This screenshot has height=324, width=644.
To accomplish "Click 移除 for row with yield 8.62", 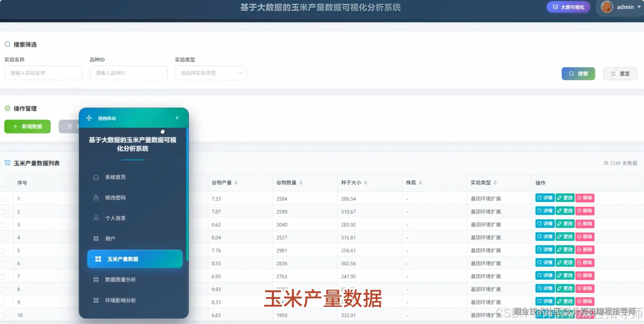I will click(585, 224).
